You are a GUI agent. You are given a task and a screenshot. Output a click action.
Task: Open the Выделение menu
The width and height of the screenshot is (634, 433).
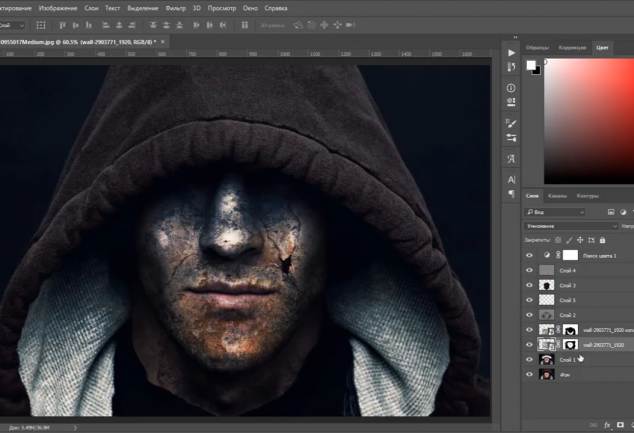pos(143,8)
